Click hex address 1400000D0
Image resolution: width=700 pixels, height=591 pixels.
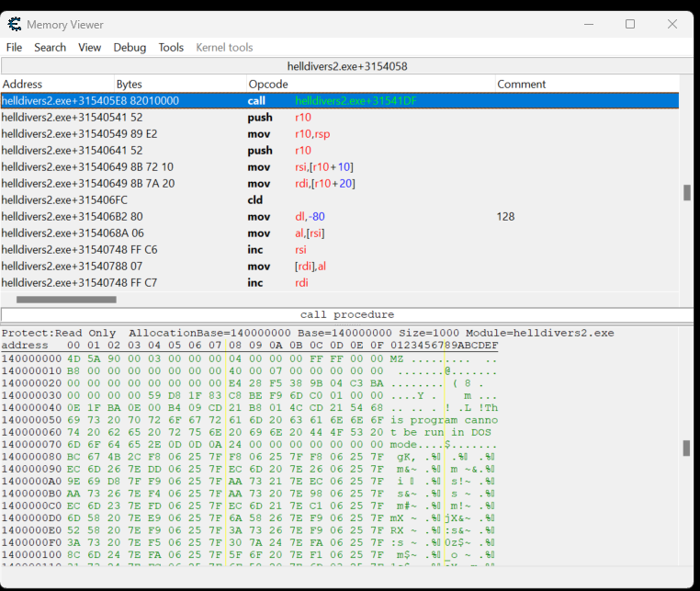[31, 518]
